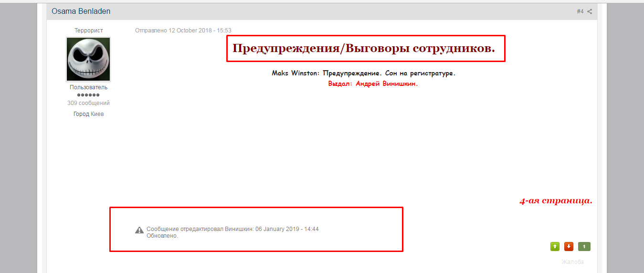Image resolution: width=644 pixels, height=273 pixels.
Task: Click the Пользователь group label
Action: 88,87
